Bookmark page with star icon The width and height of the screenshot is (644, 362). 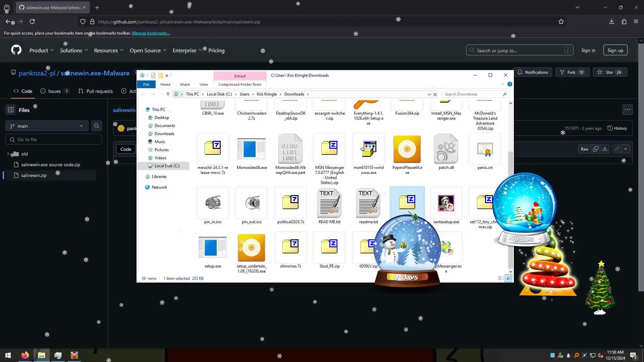point(561,22)
